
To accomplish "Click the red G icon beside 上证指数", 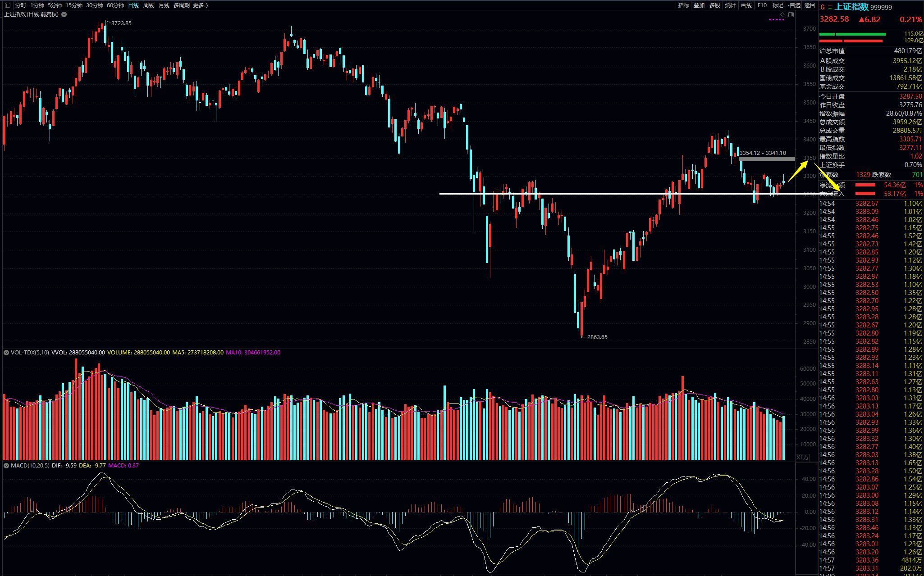I will point(823,7).
